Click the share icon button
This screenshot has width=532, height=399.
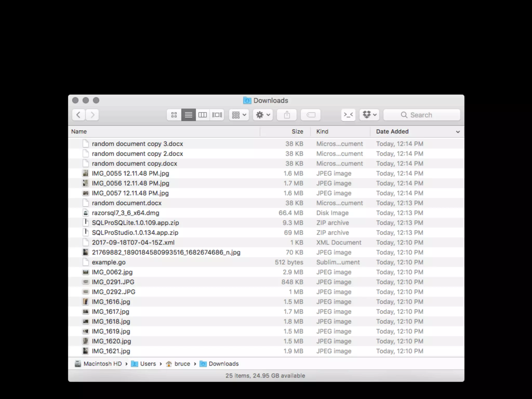click(287, 115)
